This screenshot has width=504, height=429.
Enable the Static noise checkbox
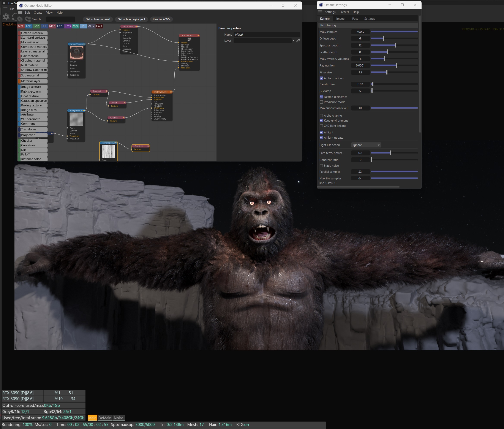pos(321,166)
